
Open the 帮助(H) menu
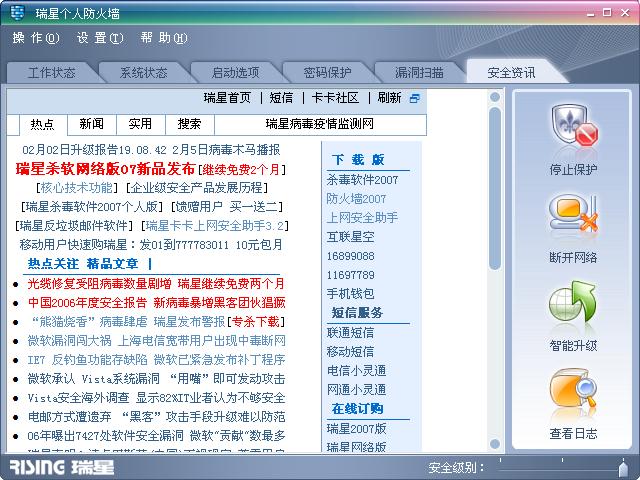click(x=164, y=38)
